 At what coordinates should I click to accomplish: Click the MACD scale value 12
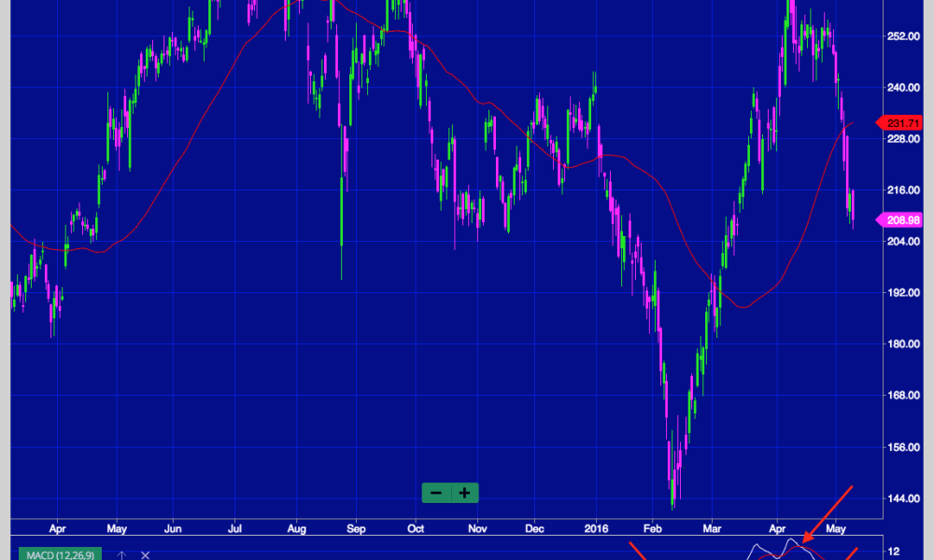894,551
